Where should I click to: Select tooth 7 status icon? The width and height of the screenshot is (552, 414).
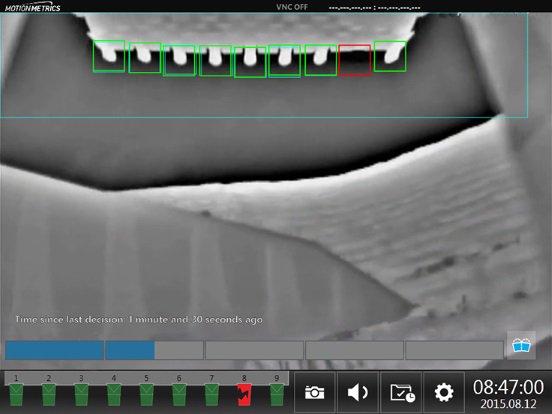pyautogui.click(x=212, y=395)
